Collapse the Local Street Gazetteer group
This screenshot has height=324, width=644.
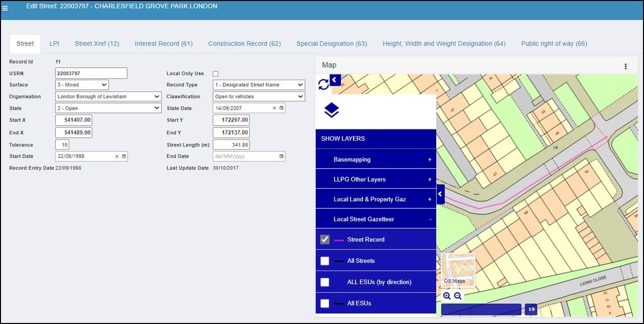376,219
